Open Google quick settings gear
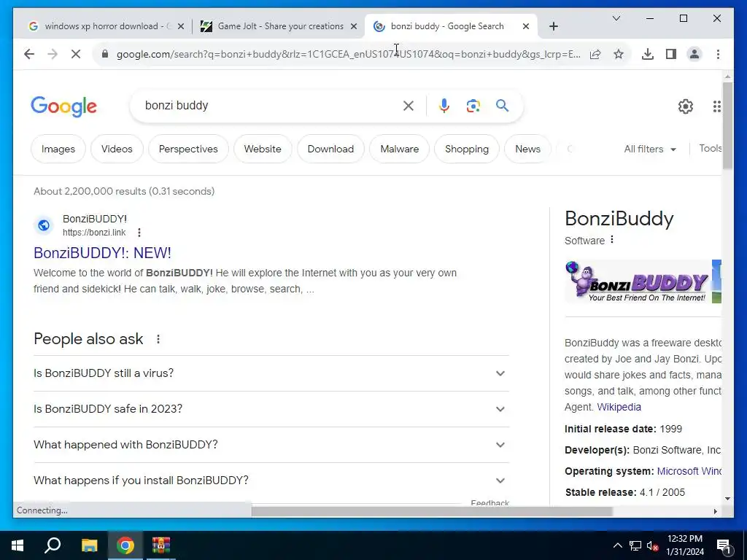747x560 pixels. coord(685,106)
